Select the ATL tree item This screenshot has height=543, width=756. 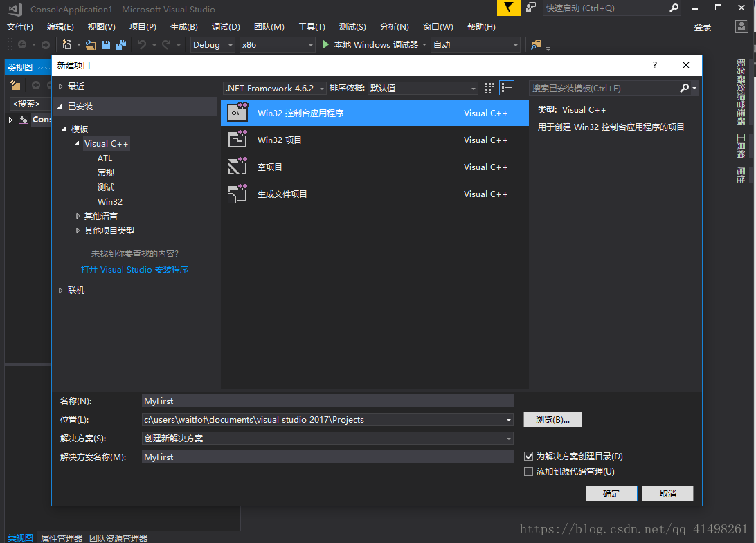105,158
